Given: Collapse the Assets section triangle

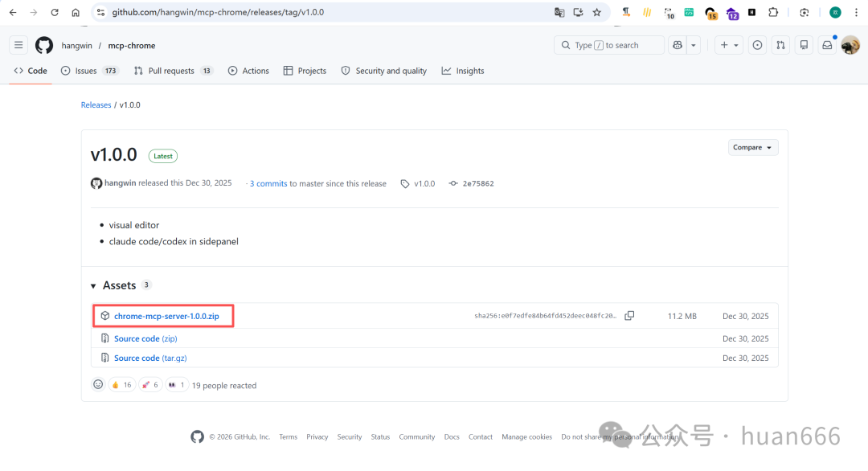Looking at the screenshot, I should coord(93,285).
